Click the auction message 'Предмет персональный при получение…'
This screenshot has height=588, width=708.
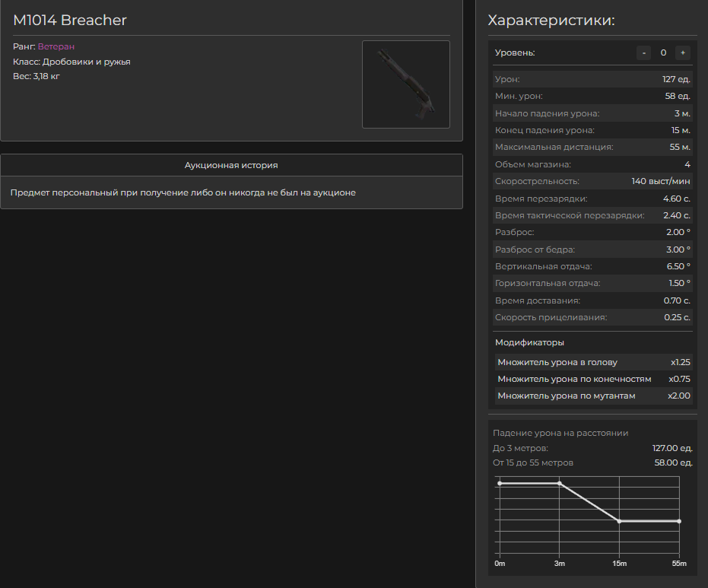183,193
